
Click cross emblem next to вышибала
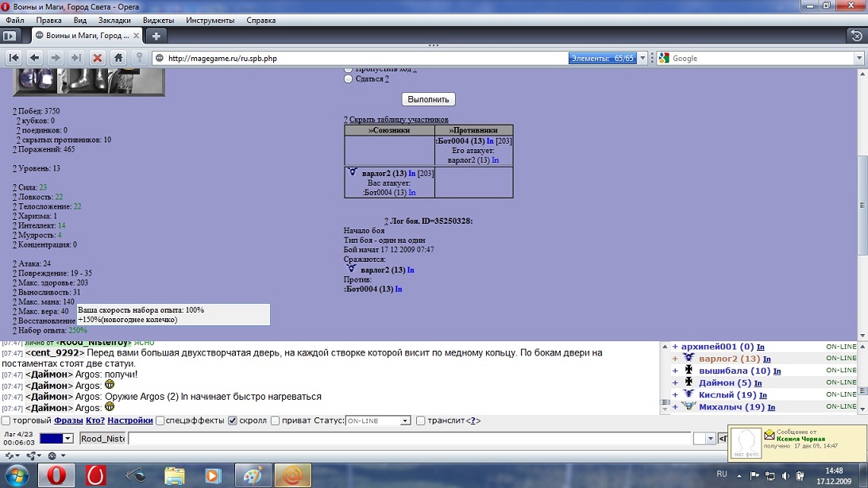point(689,370)
